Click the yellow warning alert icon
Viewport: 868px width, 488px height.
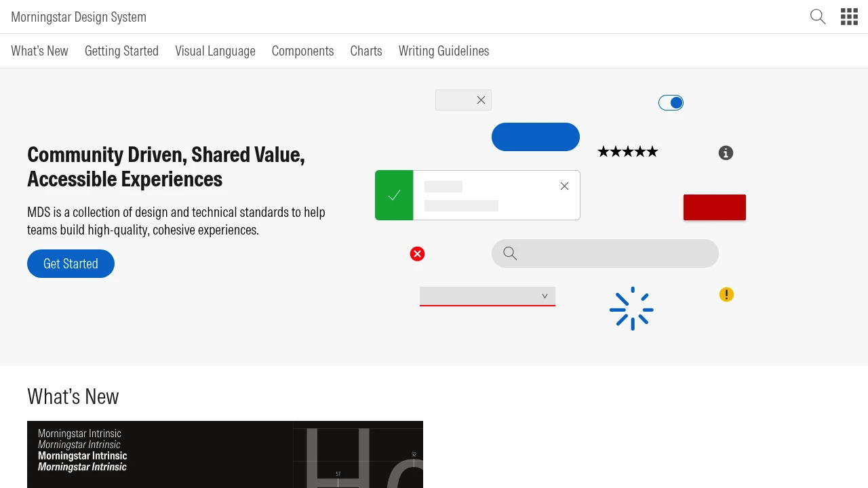[726, 294]
